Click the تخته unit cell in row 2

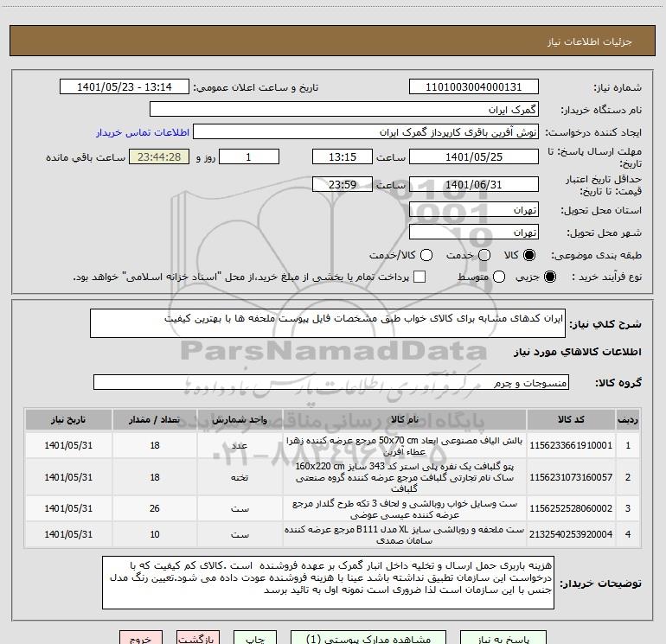[x=240, y=477]
